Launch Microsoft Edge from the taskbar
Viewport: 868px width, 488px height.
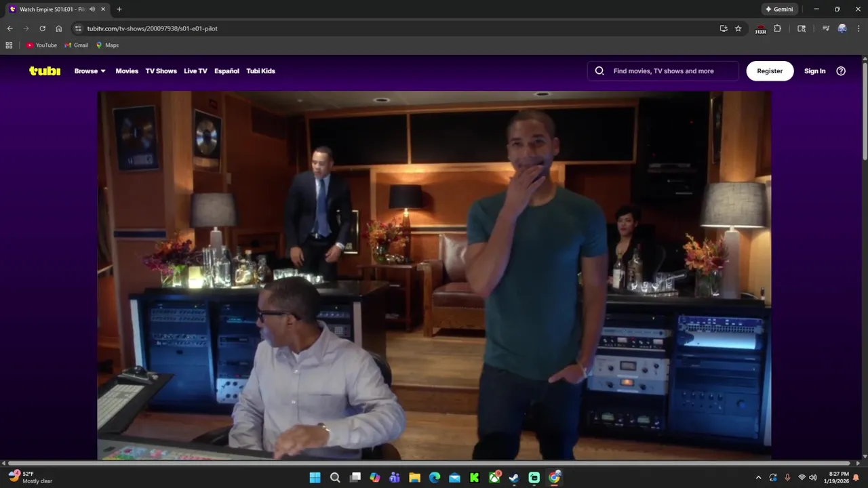pyautogui.click(x=435, y=477)
